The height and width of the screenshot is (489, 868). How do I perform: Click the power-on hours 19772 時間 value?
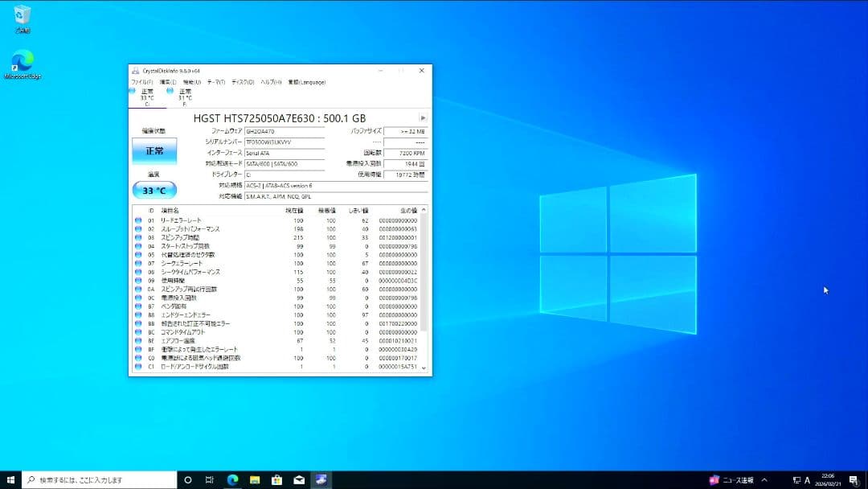406,175
